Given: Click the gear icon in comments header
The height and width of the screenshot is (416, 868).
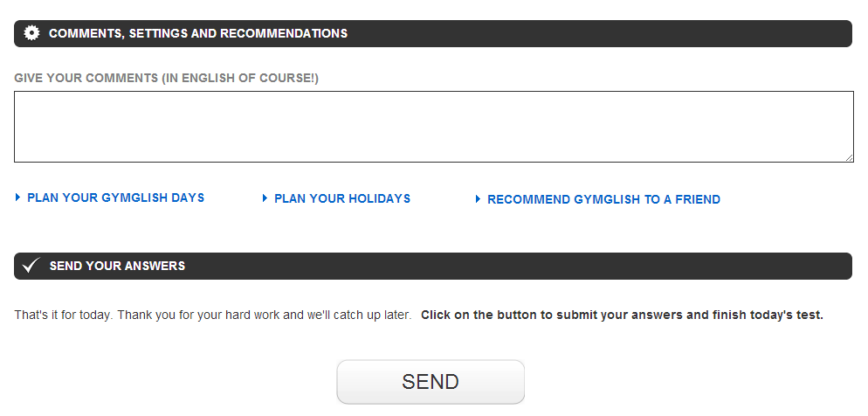Looking at the screenshot, I should (x=32, y=33).
